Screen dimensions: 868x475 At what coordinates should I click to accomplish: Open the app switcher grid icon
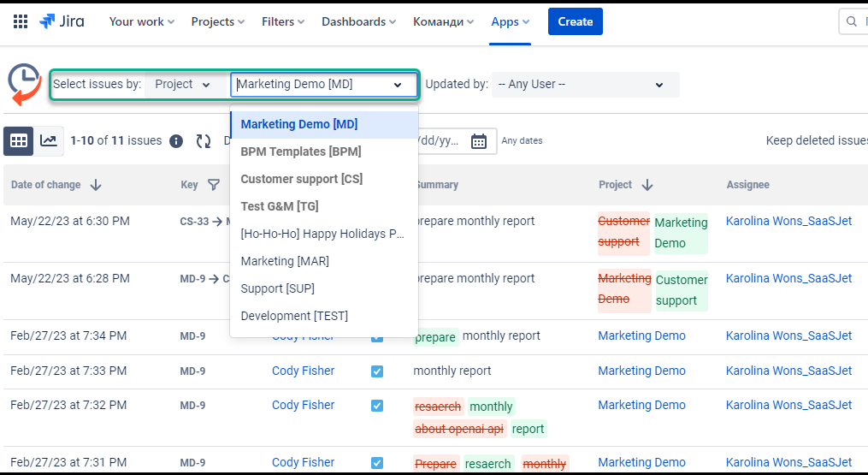tap(21, 21)
